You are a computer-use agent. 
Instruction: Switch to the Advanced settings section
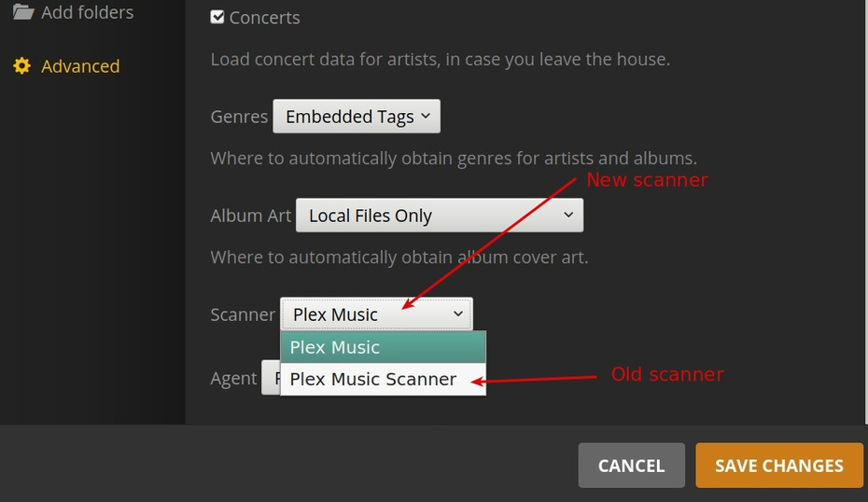80,66
